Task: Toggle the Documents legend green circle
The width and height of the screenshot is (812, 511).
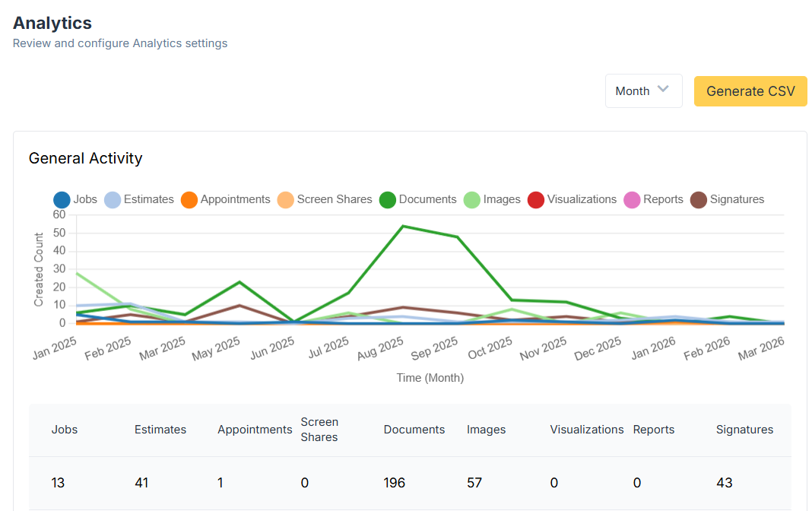Action: tap(387, 200)
